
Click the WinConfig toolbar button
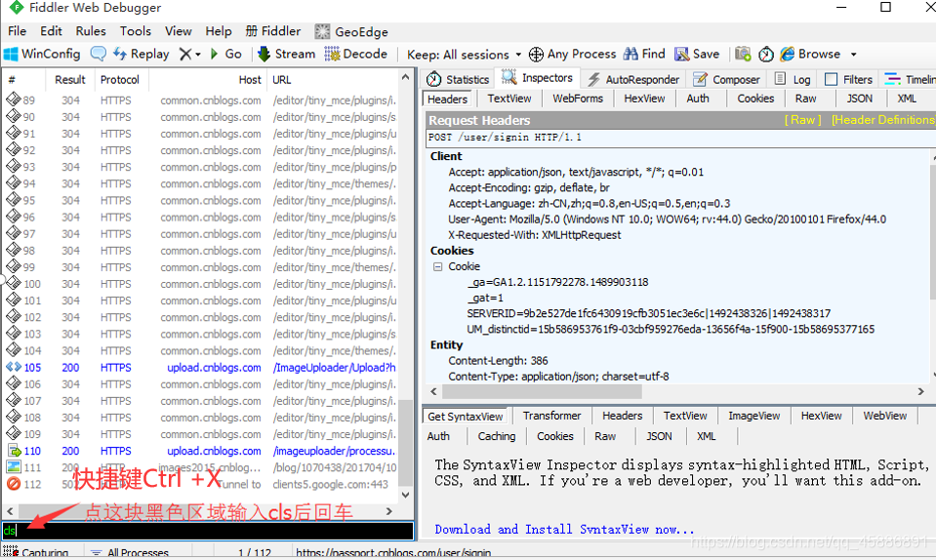[x=42, y=54]
